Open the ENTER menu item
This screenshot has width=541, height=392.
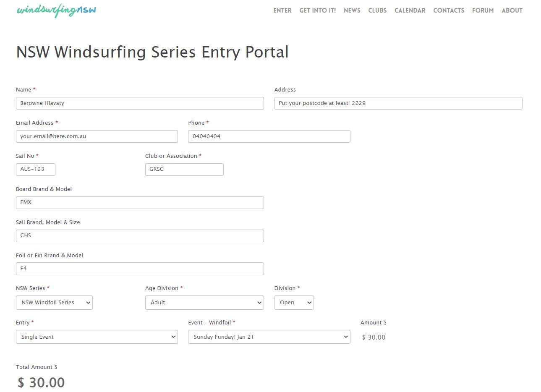pyautogui.click(x=282, y=10)
